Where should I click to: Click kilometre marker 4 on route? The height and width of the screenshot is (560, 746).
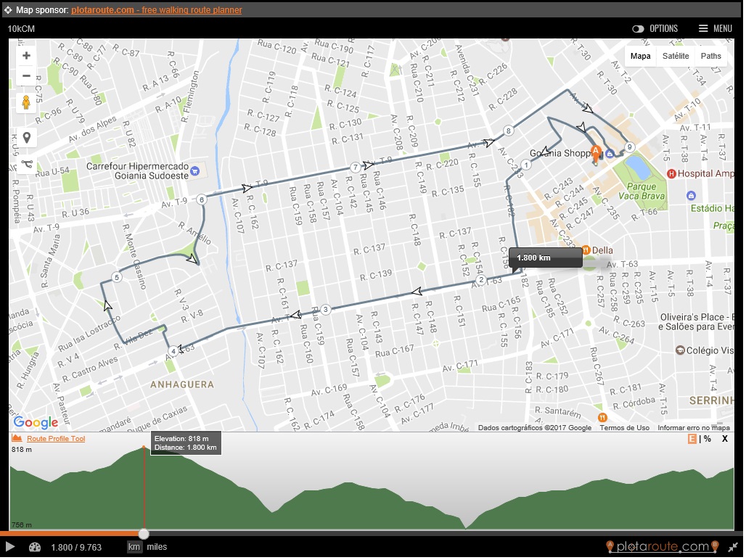[173, 351]
